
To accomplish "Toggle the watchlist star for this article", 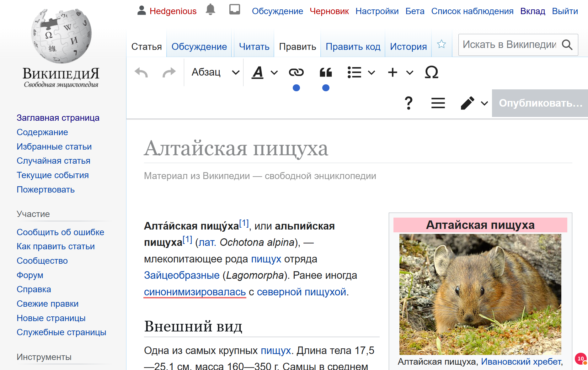I will 441,44.
